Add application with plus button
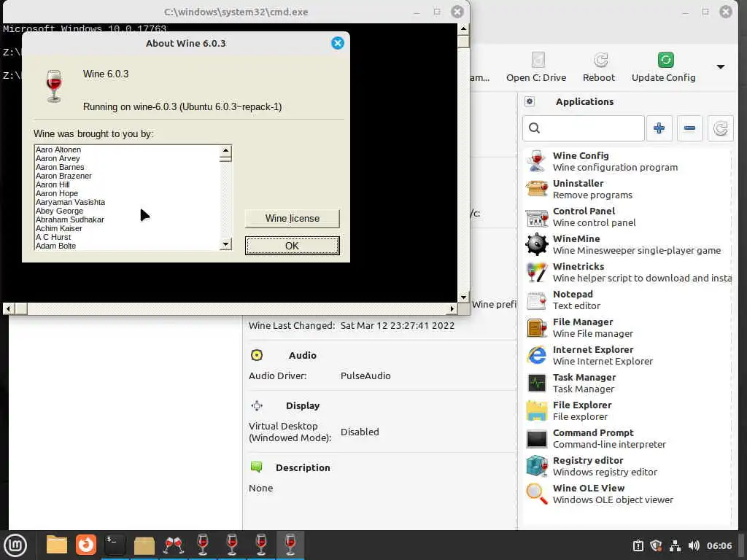This screenshot has width=747, height=560. coord(659,128)
